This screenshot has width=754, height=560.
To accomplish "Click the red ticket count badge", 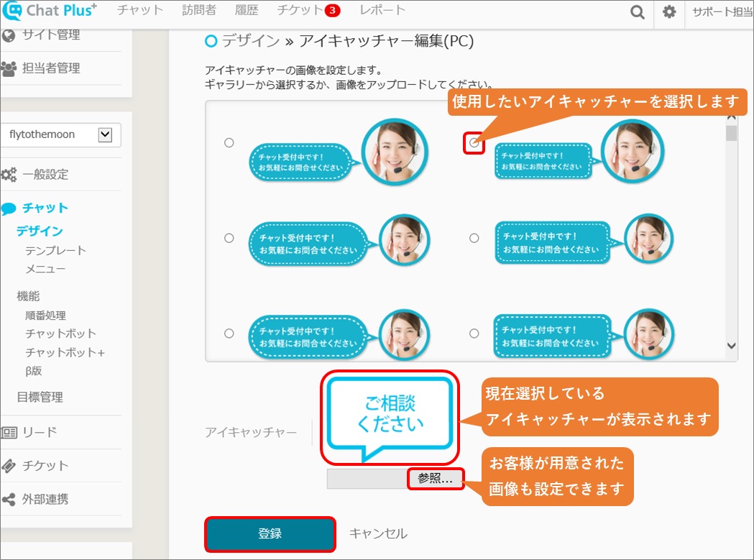I will 332,11.
